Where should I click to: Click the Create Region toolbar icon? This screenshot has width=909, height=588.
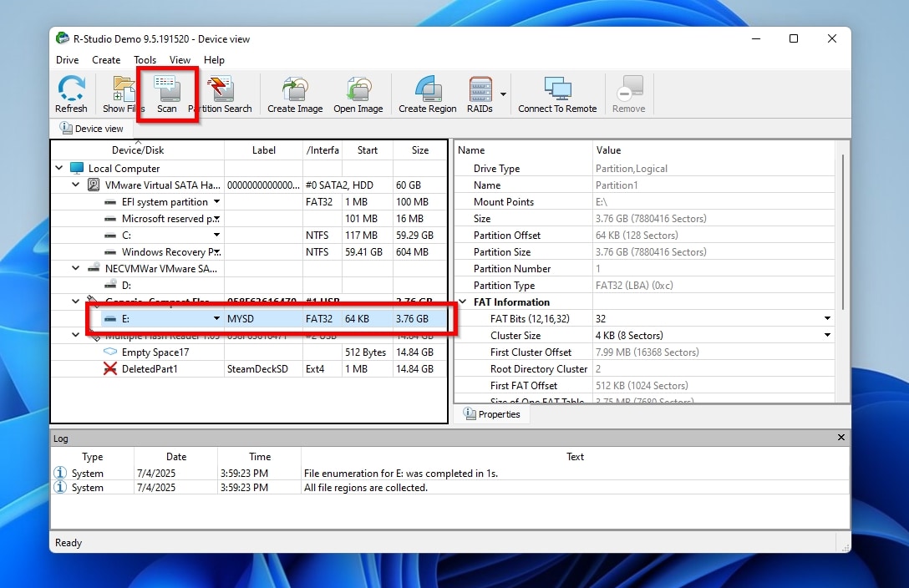(428, 94)
